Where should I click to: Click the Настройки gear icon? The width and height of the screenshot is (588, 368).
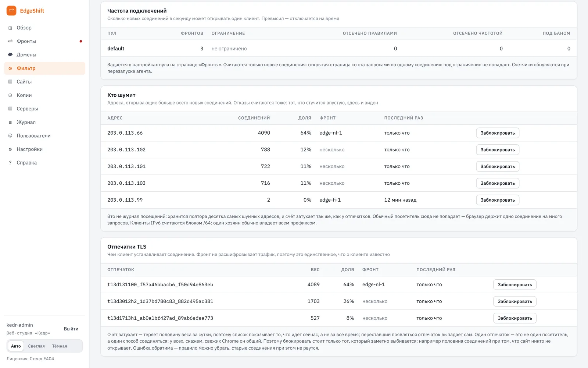pyautogui.click(x=10, y=149)
